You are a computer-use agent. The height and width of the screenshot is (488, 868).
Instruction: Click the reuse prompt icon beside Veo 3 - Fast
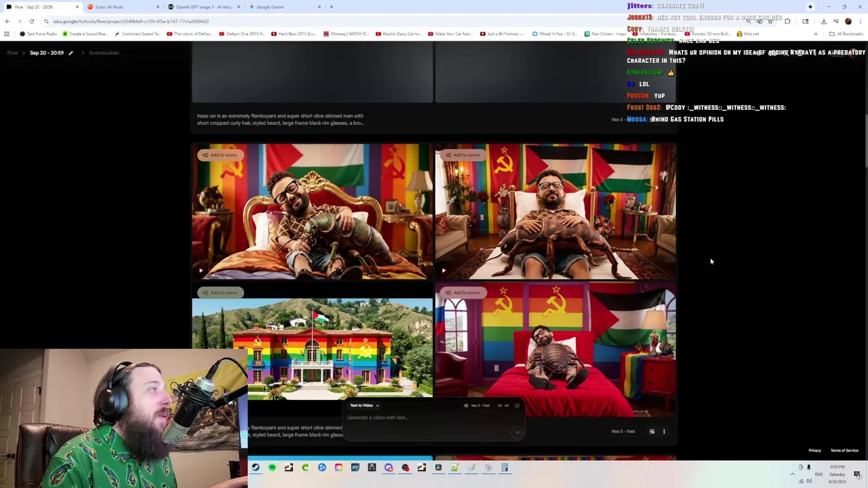coord(652,432)
